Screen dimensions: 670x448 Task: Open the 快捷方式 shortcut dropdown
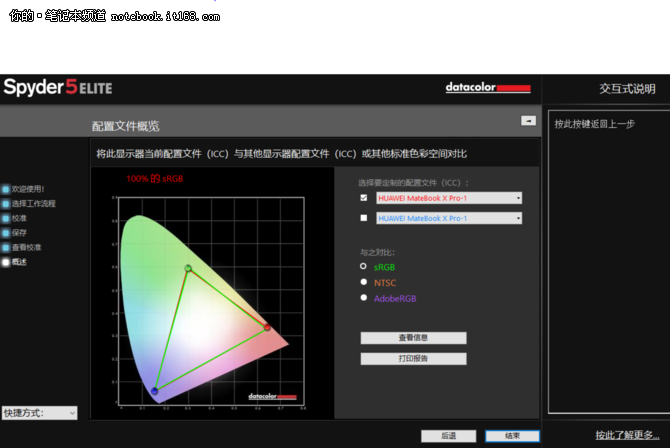(x=40, y=412)
